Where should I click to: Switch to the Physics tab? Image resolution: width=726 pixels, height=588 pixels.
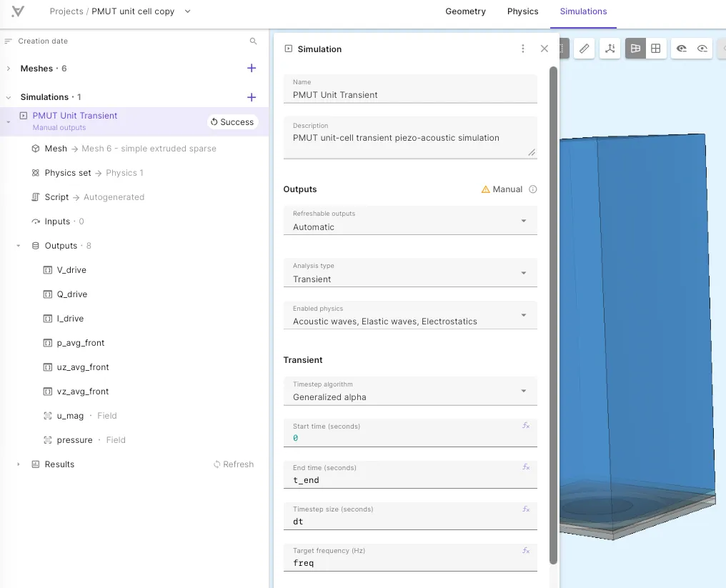click(x=523, y=11)
